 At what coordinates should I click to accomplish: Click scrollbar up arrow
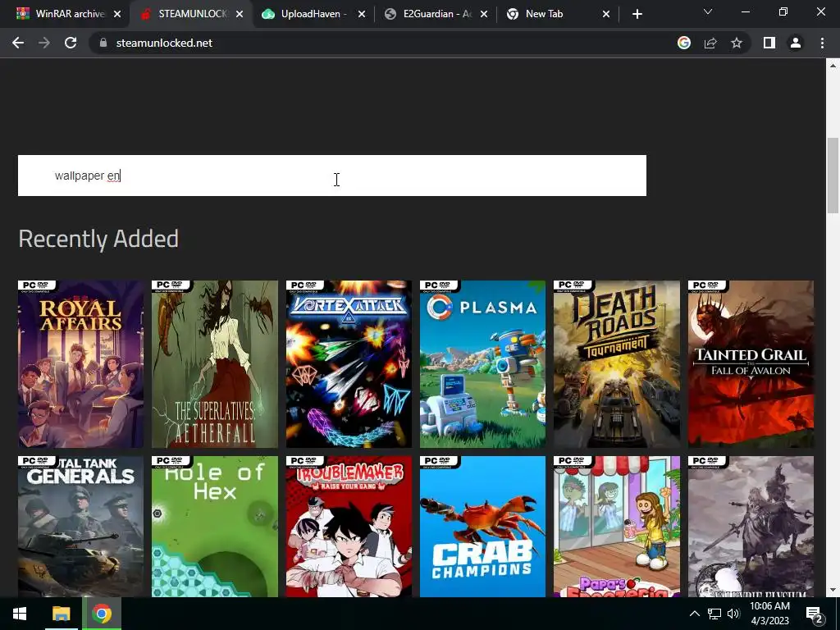[833, 66]
